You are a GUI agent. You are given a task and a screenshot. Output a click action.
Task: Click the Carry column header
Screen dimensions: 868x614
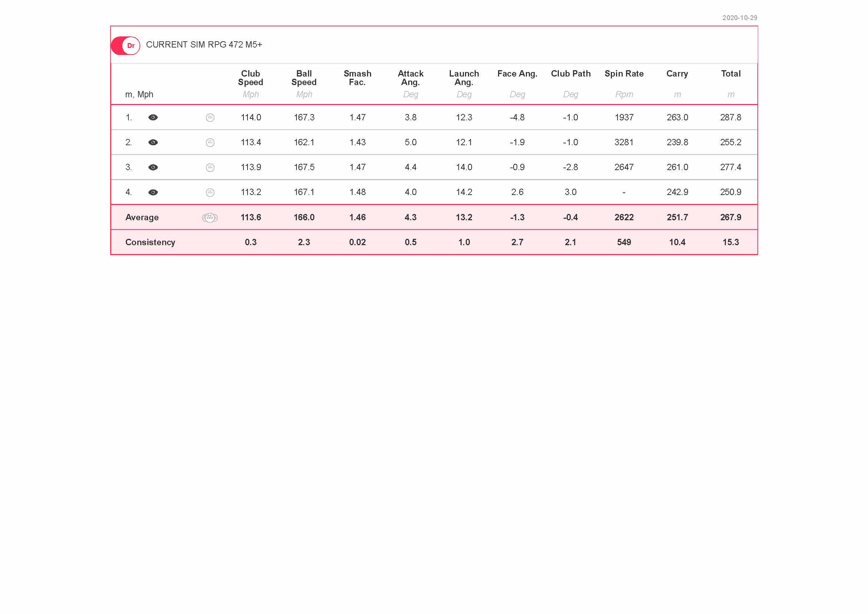pos(677,74)
